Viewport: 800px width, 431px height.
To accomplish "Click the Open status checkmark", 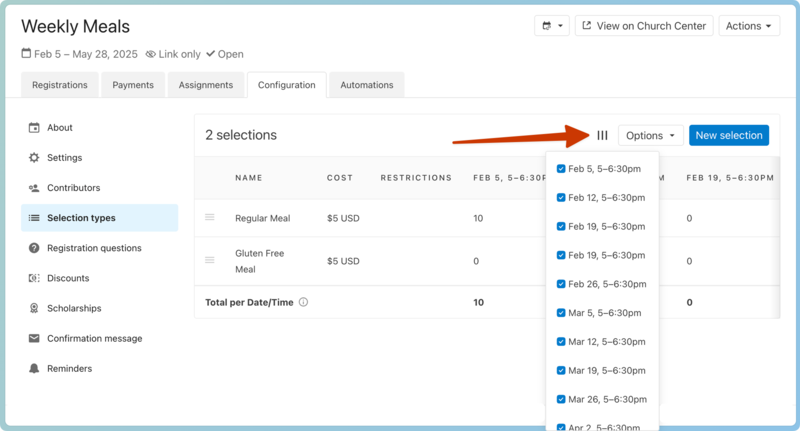I will 210,54.
